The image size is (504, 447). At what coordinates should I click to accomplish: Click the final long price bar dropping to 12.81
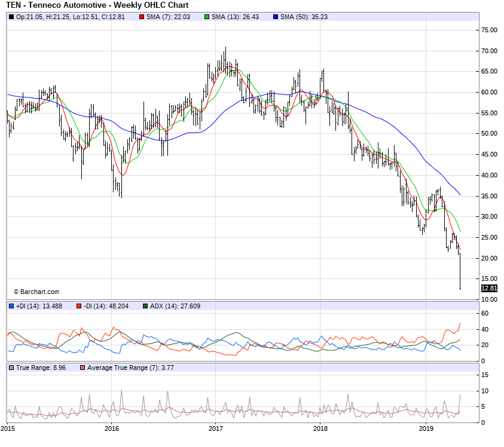(460, 271)
